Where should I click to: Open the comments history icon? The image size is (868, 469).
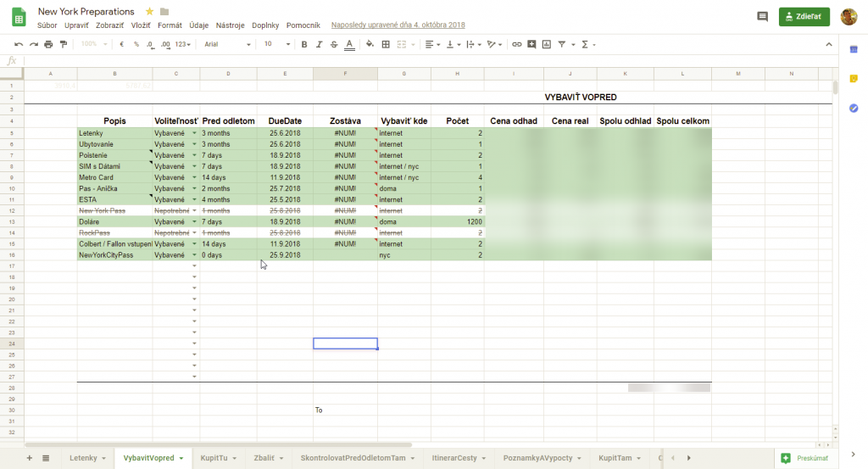pyautogui.click(x=762, y=17)
